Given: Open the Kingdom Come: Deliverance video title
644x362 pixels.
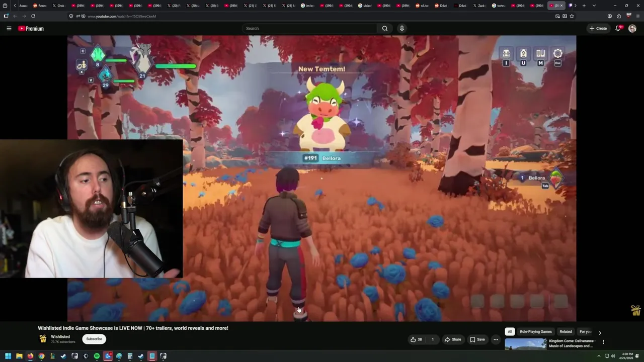Looking at the screenshot, I should click(x=572, y=343).
